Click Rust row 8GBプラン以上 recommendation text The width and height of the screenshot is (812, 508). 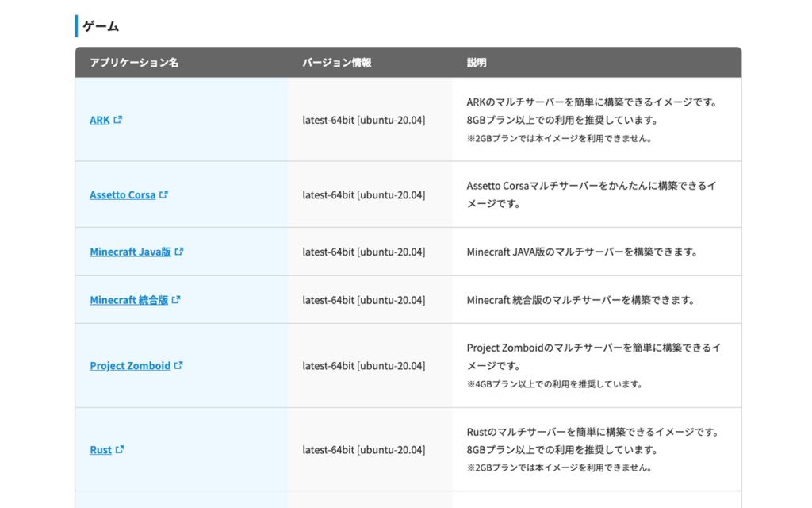pyautogui.click(x=562, y=450)
